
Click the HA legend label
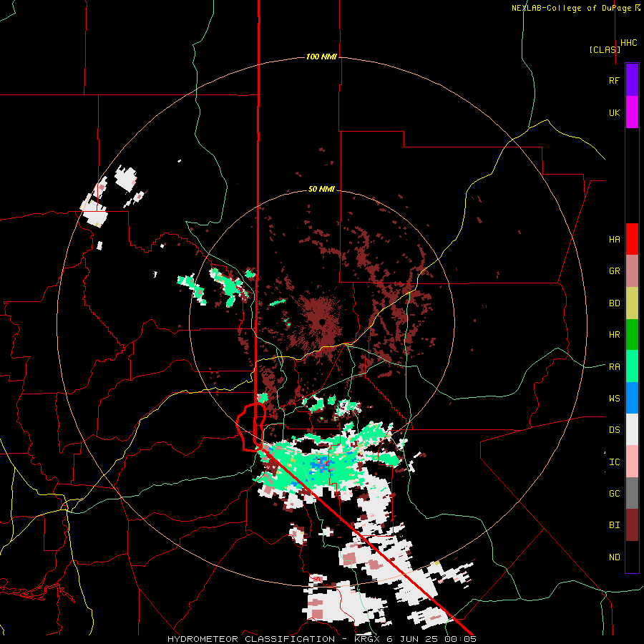pyautogui.click(x=614, y=240)
